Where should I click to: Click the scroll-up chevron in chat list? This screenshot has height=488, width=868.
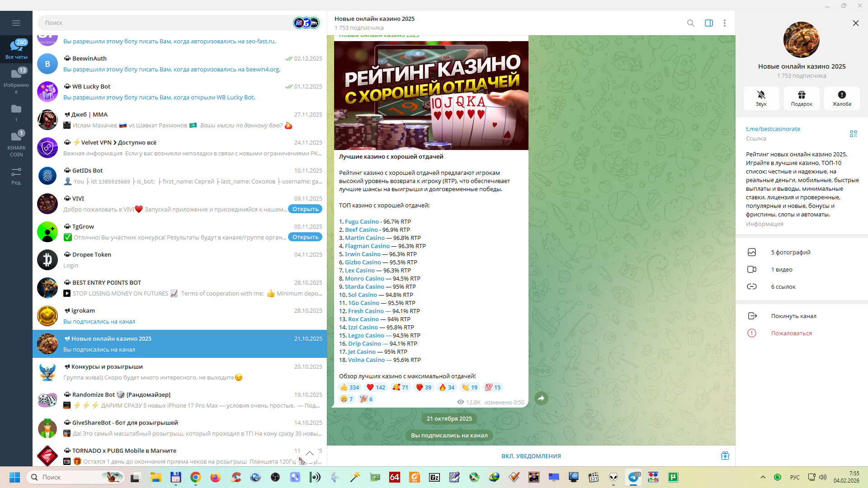(310, 453)
